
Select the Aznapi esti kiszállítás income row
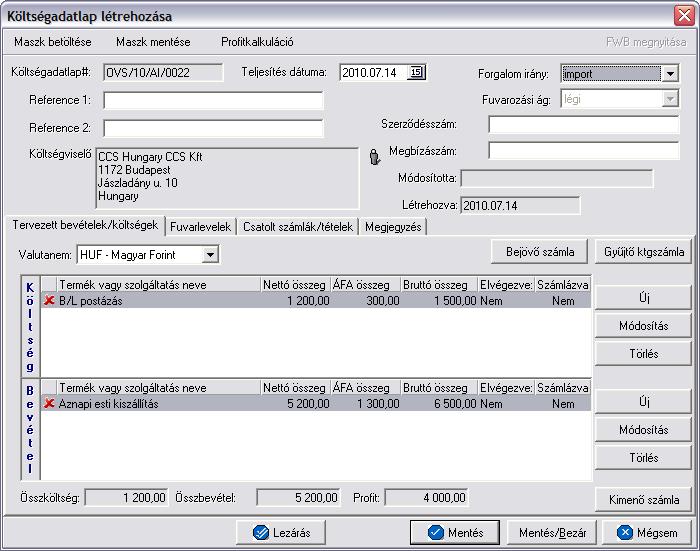316,404
